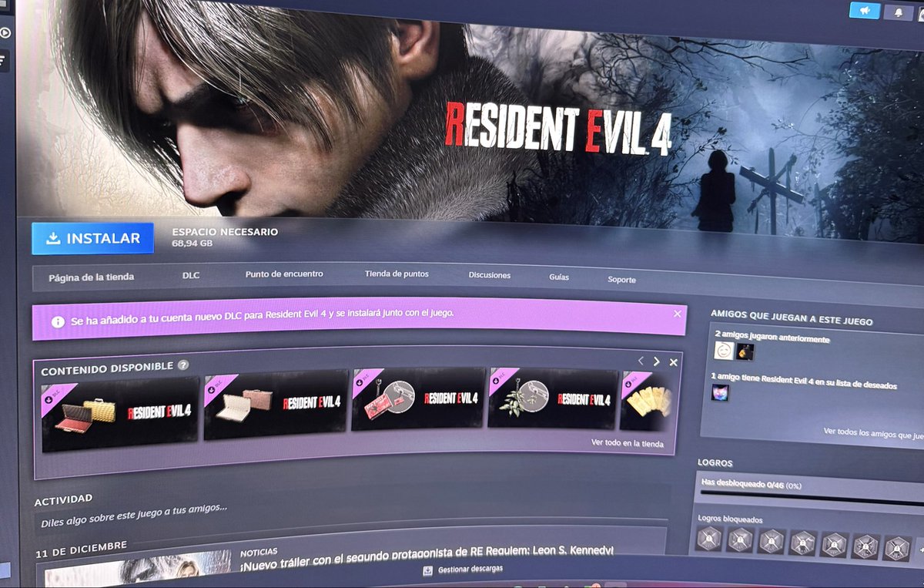
Task: Click the left chevron of the DLC carousel
Action: (640, 360)
